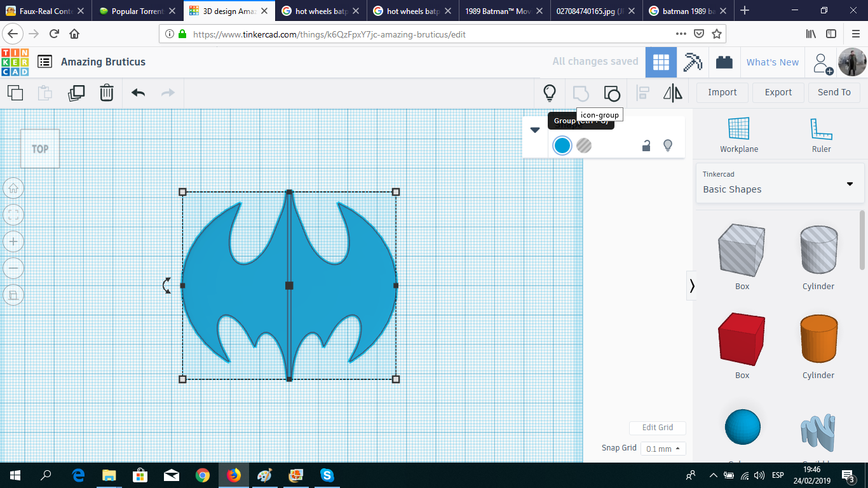The width and height of the screenshot is (868, 488).
Task: Ungroup the selected shape
Action: (x=612, y=93)
